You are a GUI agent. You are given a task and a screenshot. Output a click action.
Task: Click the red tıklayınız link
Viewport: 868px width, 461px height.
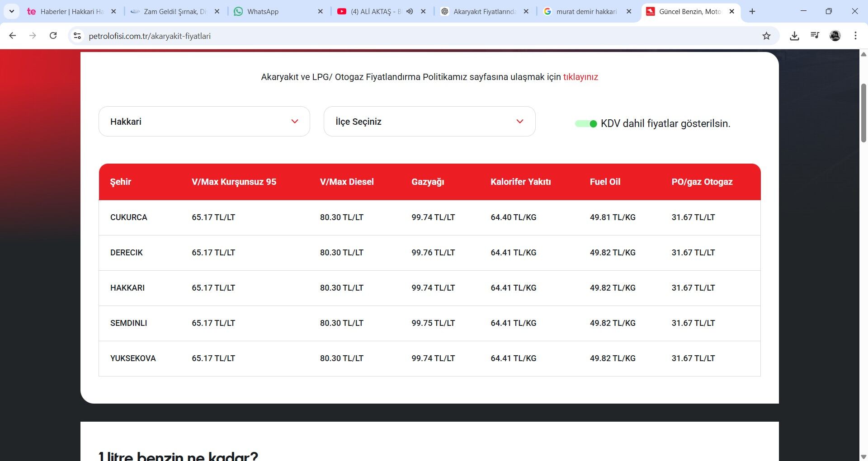(580, 77)
